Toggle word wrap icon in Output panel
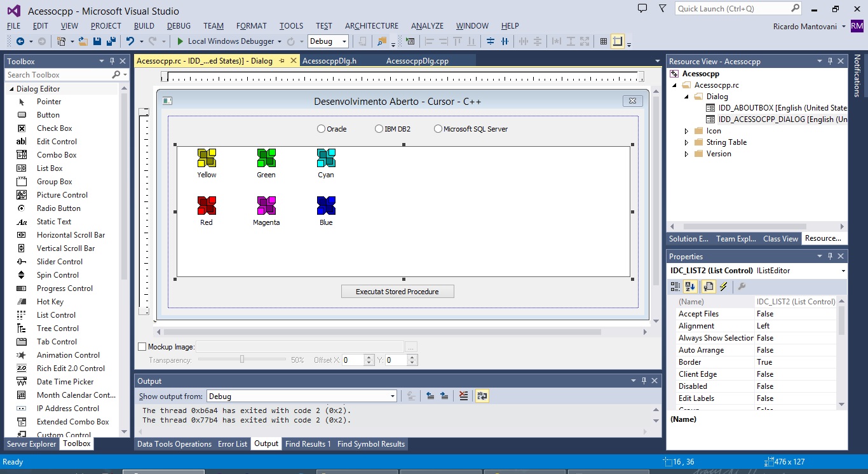Image resolution: width=868 pixels, height=474 pixels. [482, 396]
